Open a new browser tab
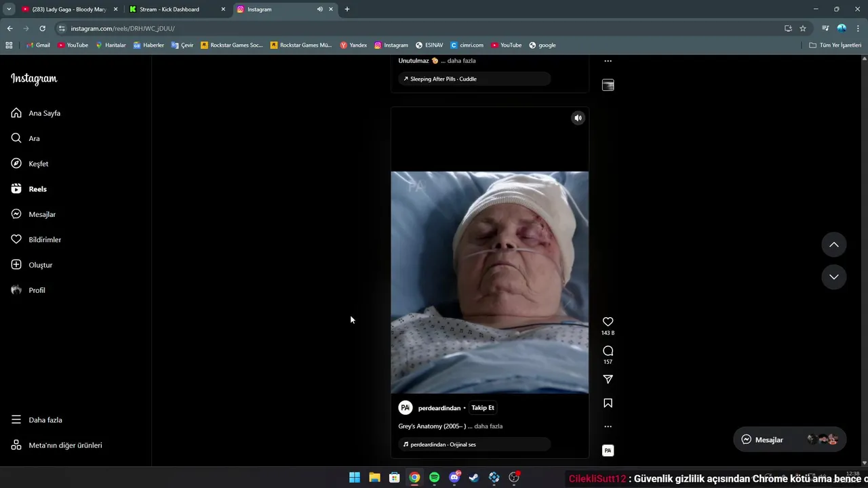 [x=347, y=9]
